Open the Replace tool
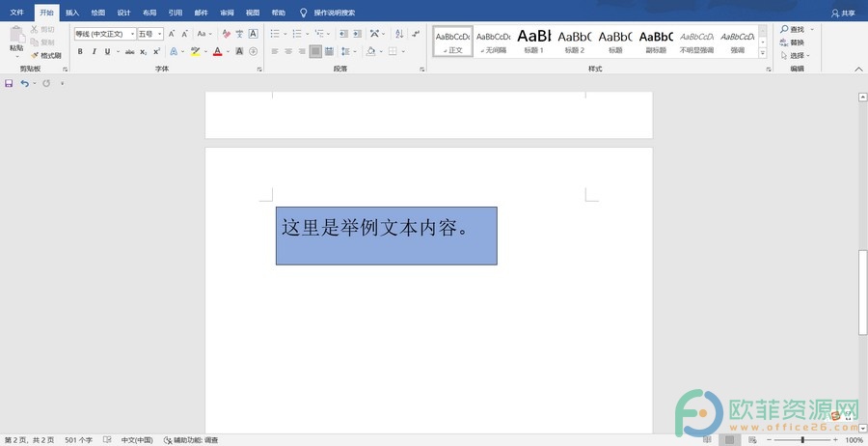The width and height of the screenshot is (868, 446). click(x=793, y=42)
